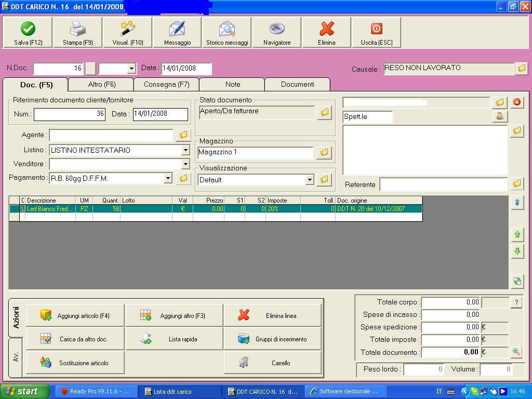This screenshot has width=532, height=399.
Task: Expand the Pagamento dropdown
Action: 168,178
